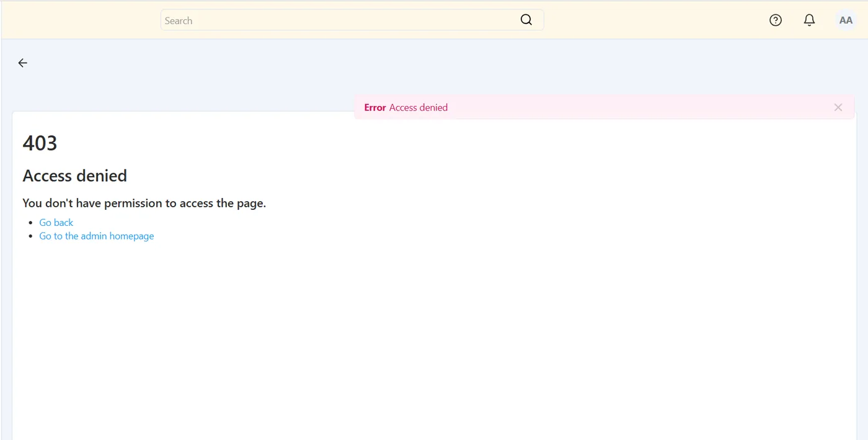The image size is (868, 440).
Task: Click the Access denied page heading
Action: click(x=75, y=176)
